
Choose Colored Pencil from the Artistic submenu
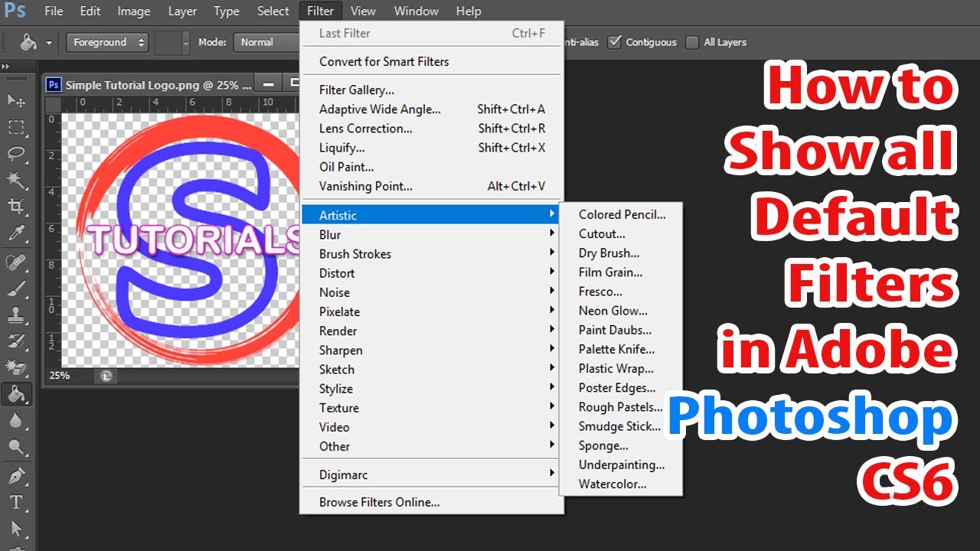click(x=621, y=214)
